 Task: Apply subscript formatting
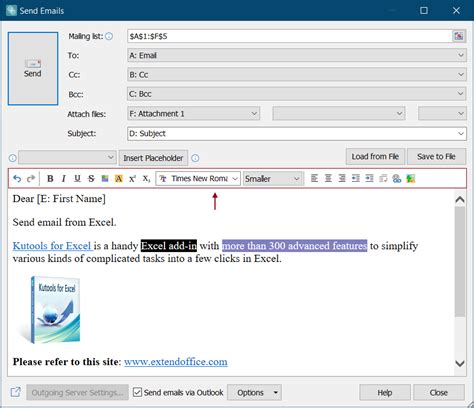(146, 179)
